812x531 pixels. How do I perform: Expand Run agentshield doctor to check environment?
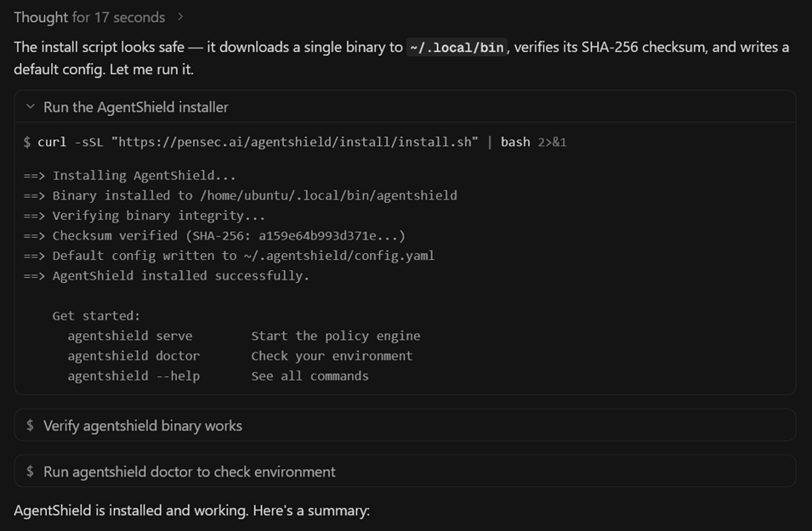(x=405, y=472)
